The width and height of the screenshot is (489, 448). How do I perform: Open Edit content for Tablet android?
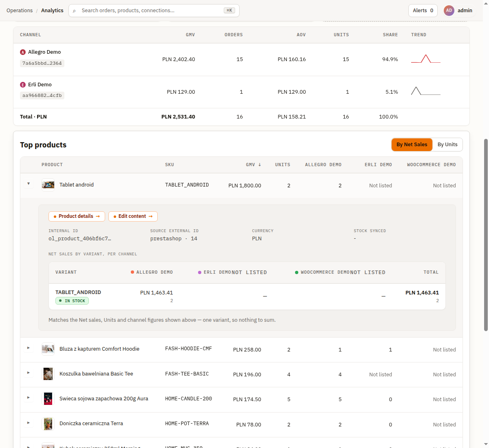tap(133, 216)
